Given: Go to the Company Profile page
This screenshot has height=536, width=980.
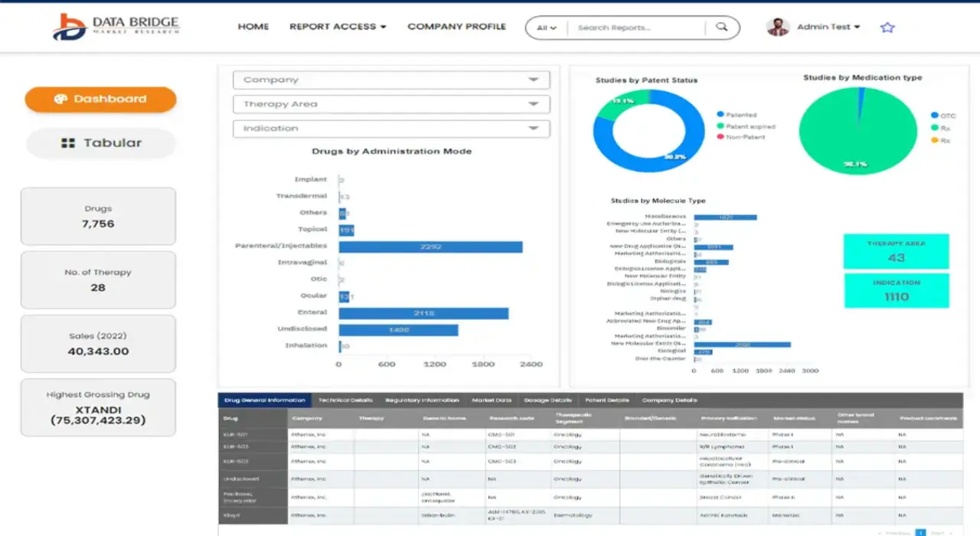Looking at the screenshot, I should coord(456,27).
